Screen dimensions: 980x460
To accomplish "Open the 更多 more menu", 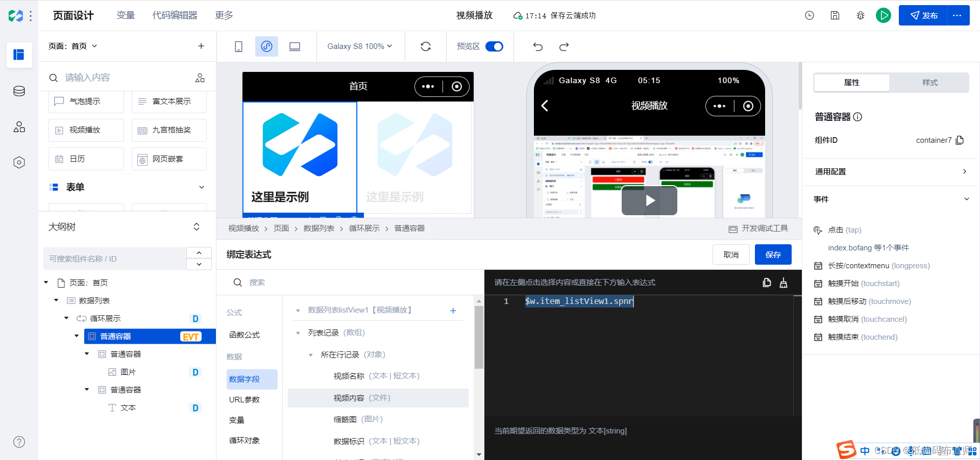I will (224, 15).
